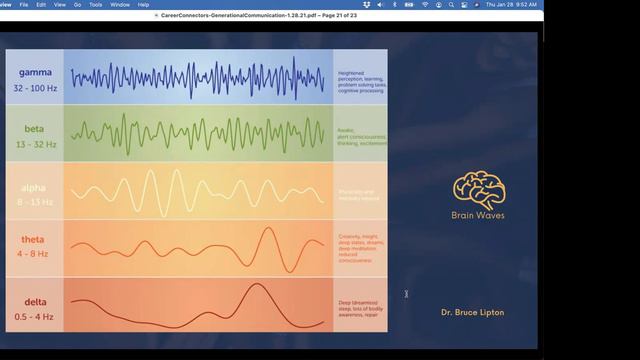The height and width of the screenshot is (360, 640).
Task: Open the Help menu
Action: click(143, 5)
